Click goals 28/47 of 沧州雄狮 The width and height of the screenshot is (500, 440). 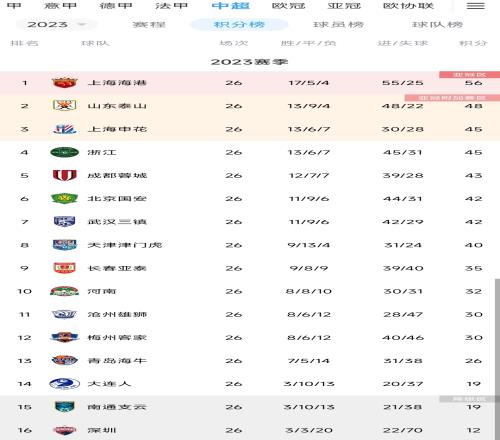(403, 314)
